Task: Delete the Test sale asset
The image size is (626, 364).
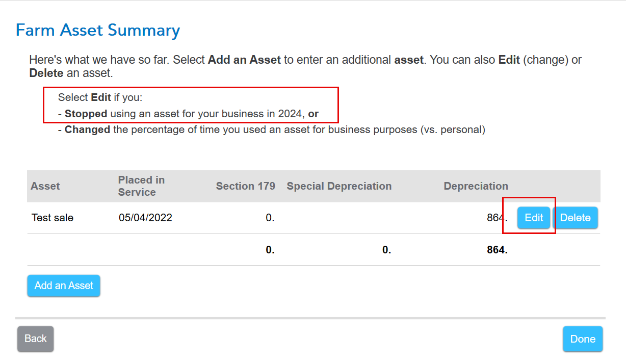Action: 575,218
